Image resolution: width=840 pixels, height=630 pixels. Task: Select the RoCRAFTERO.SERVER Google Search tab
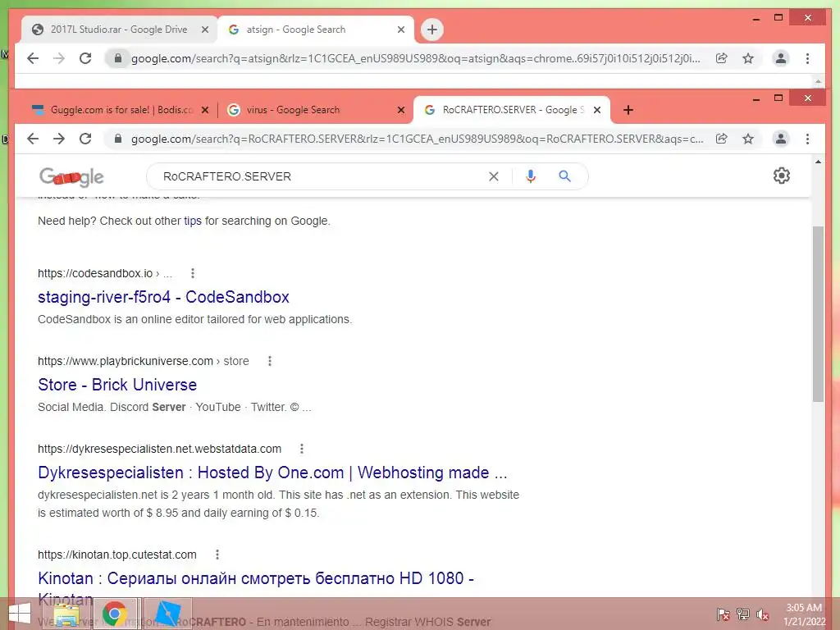coord(512,110)
